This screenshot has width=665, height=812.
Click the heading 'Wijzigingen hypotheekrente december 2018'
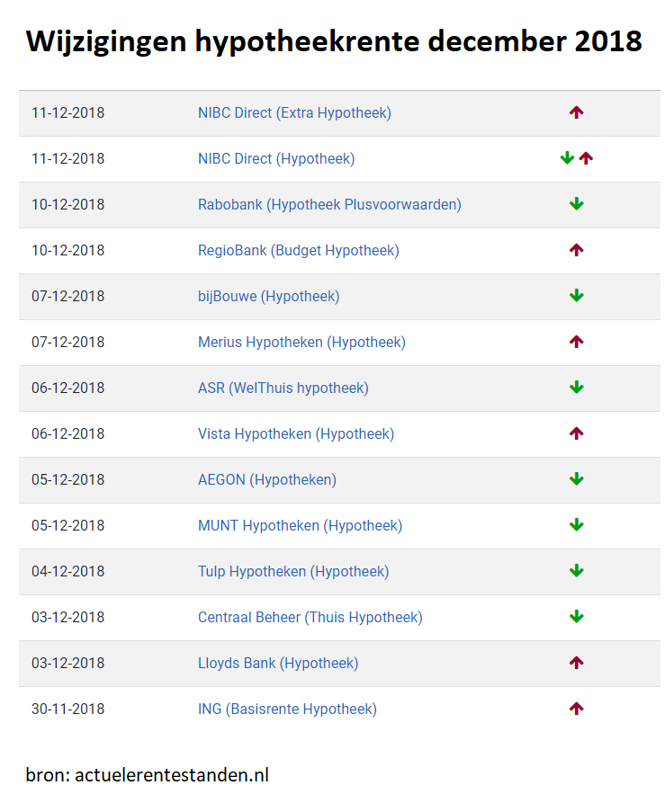[334, 42]
